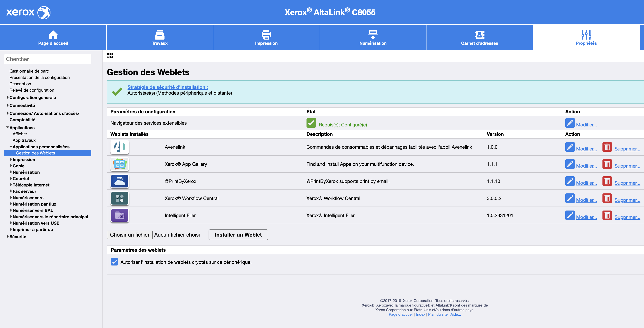Click the Intelligent Filer purple icon
Screen dimensions: 644x328
click(120, 215)
